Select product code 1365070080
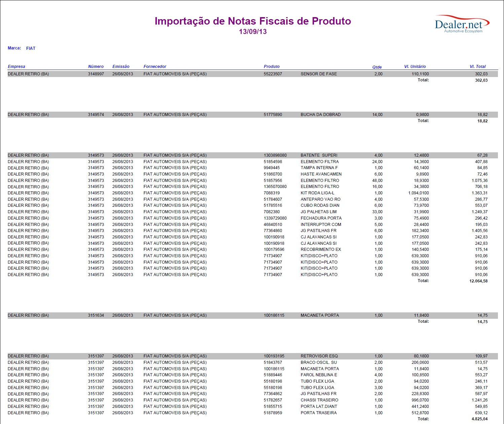Screen dimensions: 504x424 (x=275, y=187)
